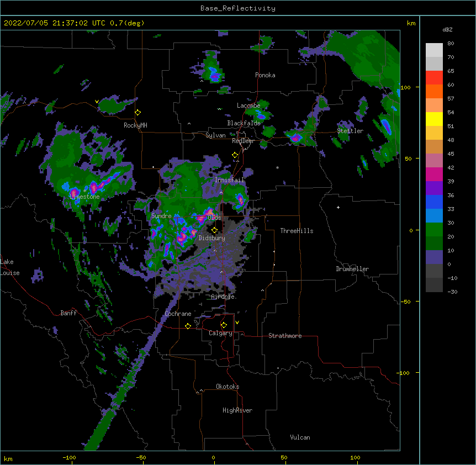Click the Lake Louise label at the left edge

point(10,267)
